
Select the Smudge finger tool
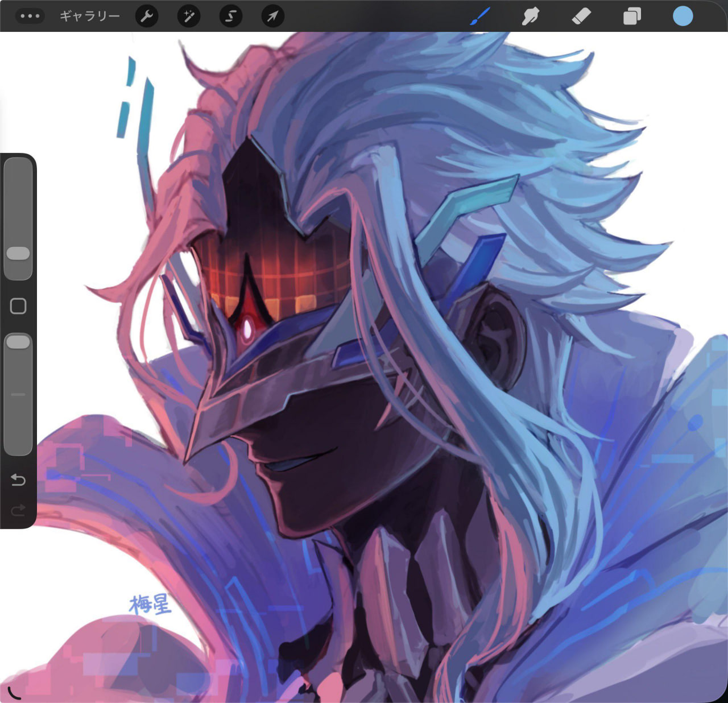tap(530, 16)
